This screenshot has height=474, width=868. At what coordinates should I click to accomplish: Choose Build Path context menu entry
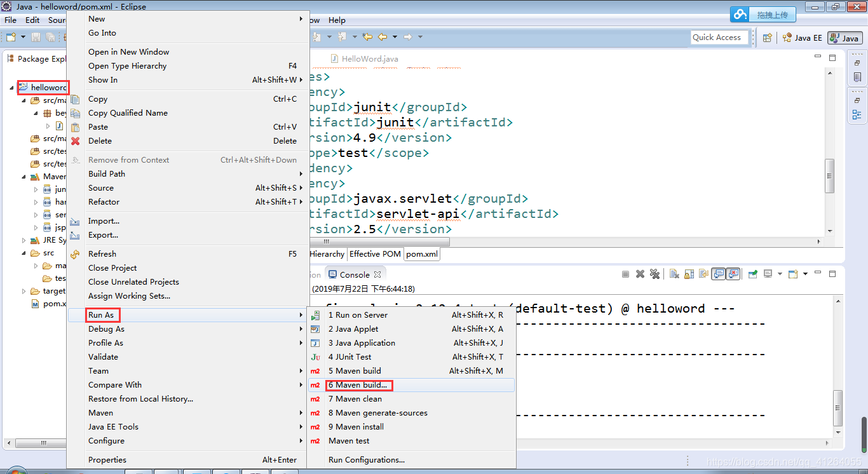click(188, 174)
